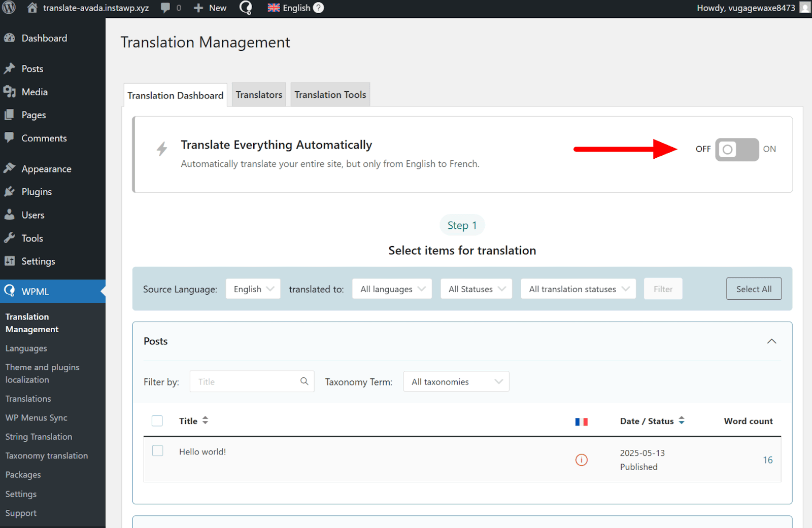Viewport: 812px width, 528px height.
Task: Open the All languages dropdown
Action: (x=392, y=289)
